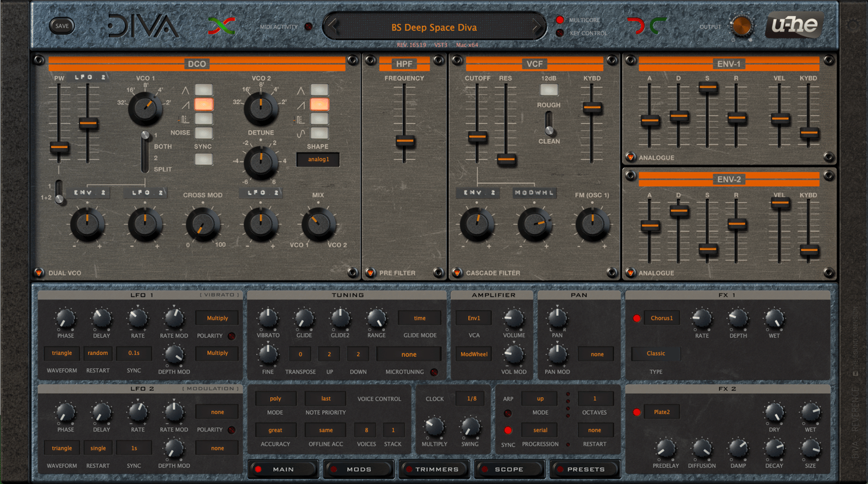Turn on the VCO 1 NOISE button

(x=204, y=133)
